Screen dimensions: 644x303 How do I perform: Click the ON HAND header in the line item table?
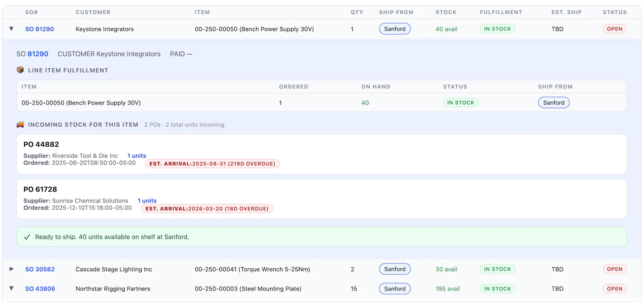376,87
